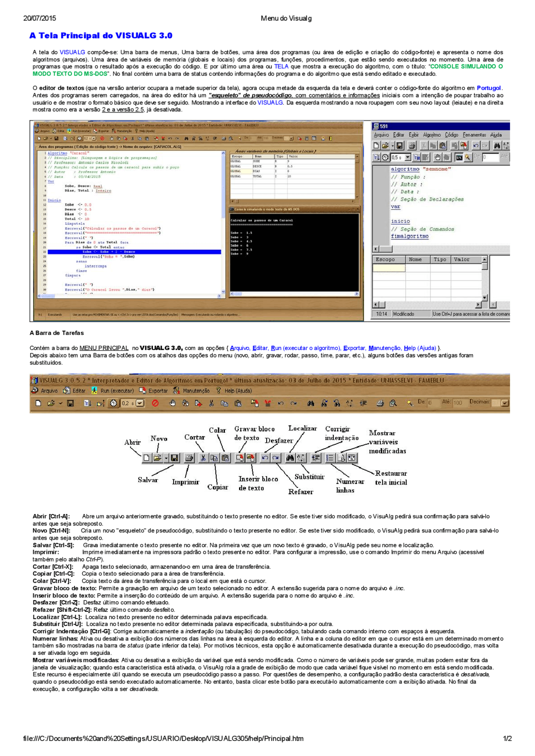Click the timer clock icon in brown VISUALG toolbar
The width and height of the screenshot is (535, 756).
click(113, 403)
